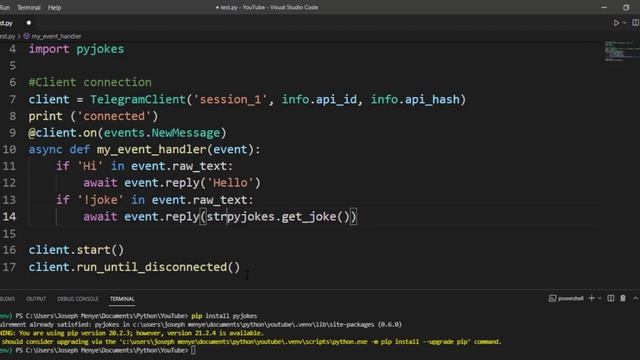Open the launch profile dropdown beside the plus icon
640x360 pixels.
coord(600,298)
